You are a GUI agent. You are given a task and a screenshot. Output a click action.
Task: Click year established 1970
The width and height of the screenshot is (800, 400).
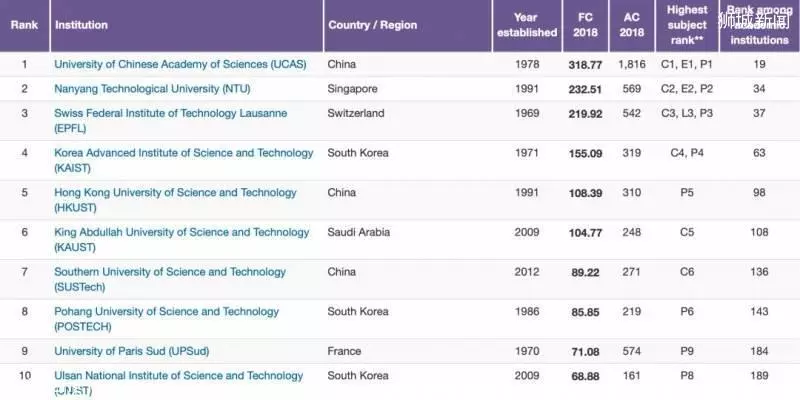(x=527, y=351)
